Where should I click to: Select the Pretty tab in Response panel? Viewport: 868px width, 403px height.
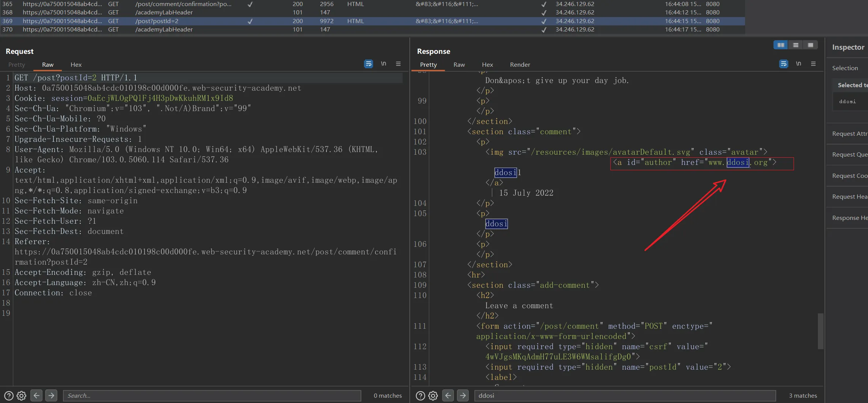pos(428,64)
